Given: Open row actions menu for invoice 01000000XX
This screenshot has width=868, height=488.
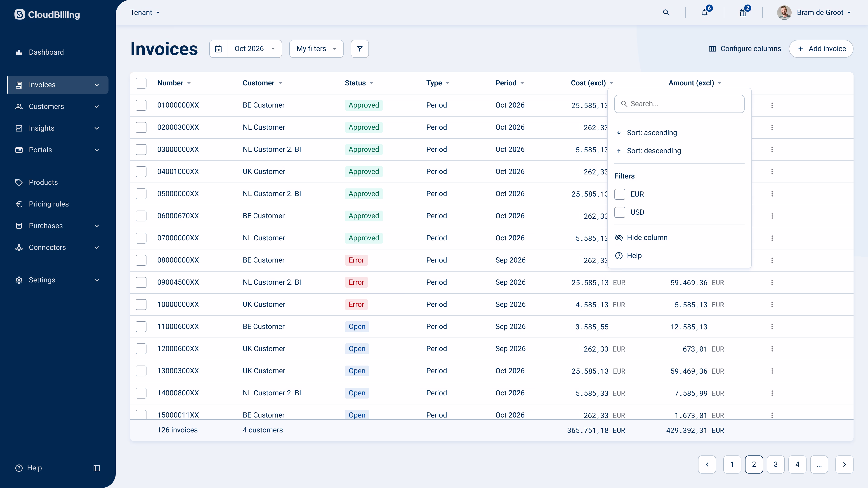Looking at the screenshot, I should point(772,106).
